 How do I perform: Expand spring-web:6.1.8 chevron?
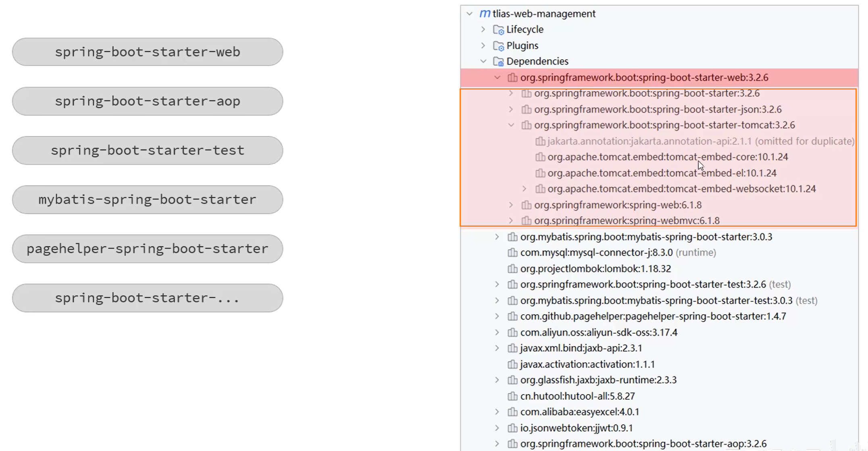point(511,205)
